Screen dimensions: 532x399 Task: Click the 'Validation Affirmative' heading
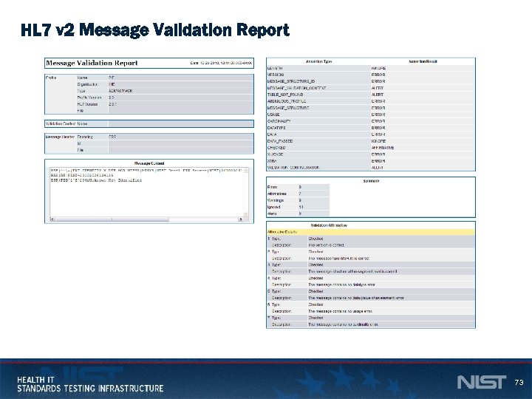(329, 225)
